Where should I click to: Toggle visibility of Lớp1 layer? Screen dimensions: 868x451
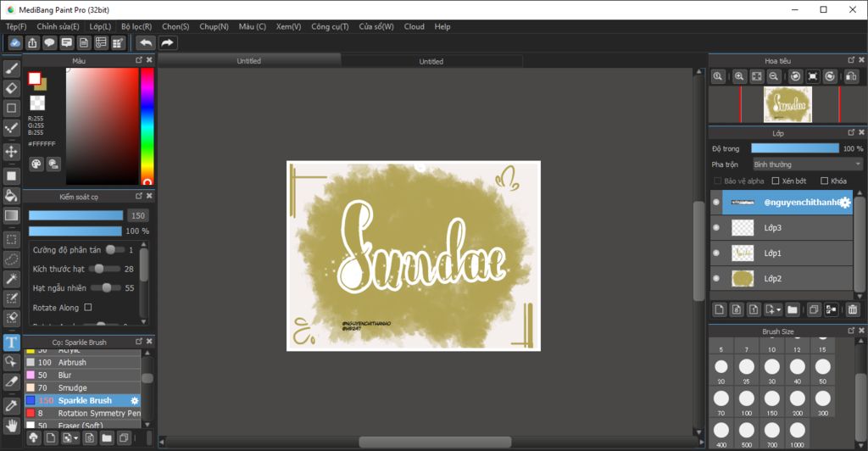(716, 253)
